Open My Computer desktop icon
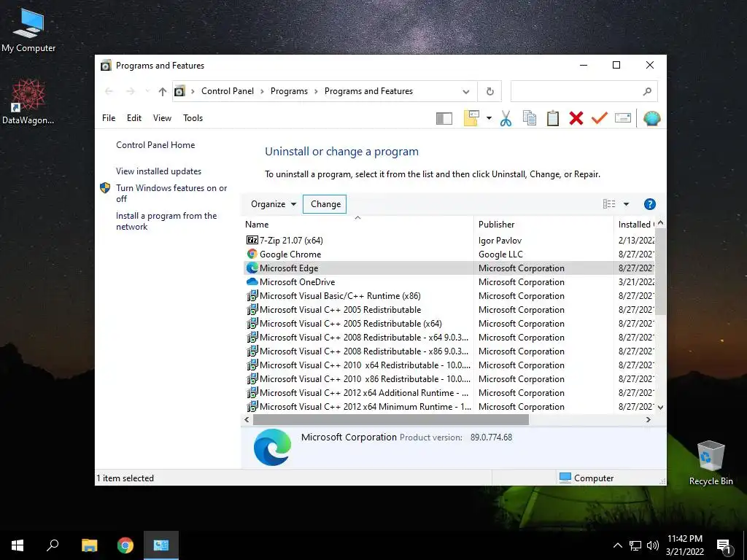The image size is (747, 560). [x=28, y=31]
